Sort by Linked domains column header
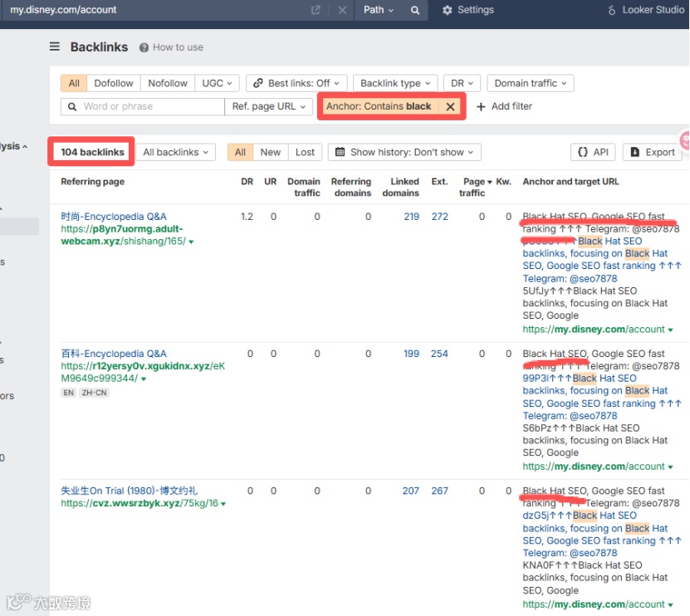690x616 pixels. coord(400,187)
